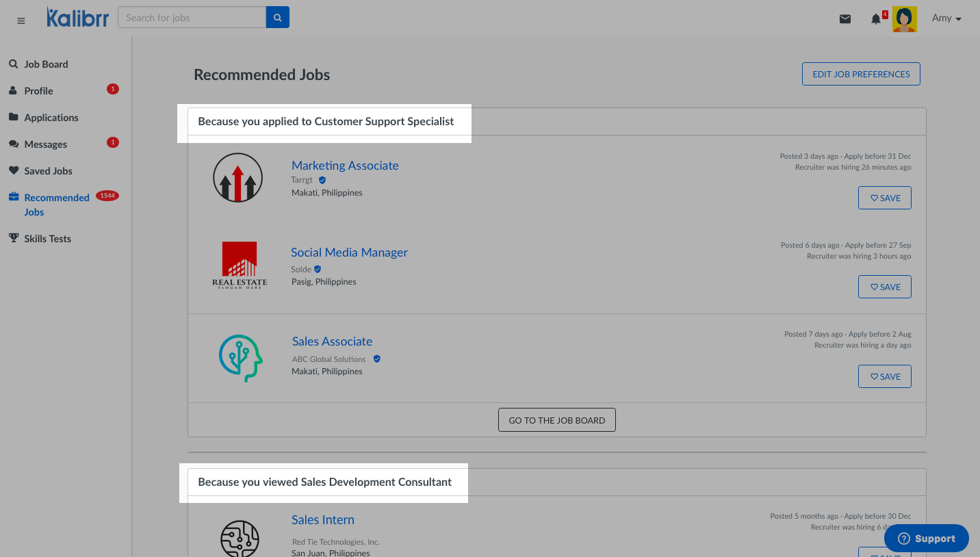Viewport: 980px width, 557px height.
Task: Click the Search for jobs field
Action: click(192, 18)
